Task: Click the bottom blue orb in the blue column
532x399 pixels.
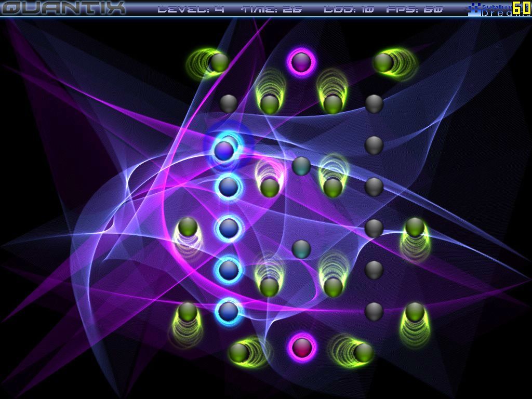Action: [x=229, y=312]
